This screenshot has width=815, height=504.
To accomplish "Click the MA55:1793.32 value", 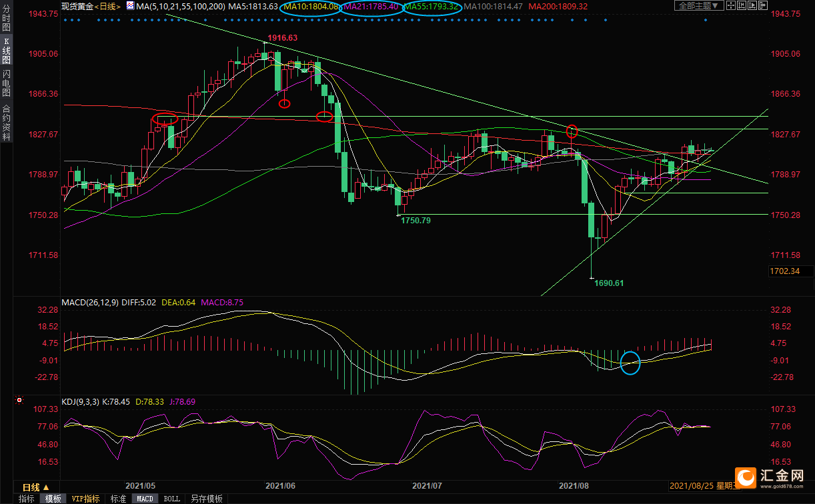I will pos(432,7).
